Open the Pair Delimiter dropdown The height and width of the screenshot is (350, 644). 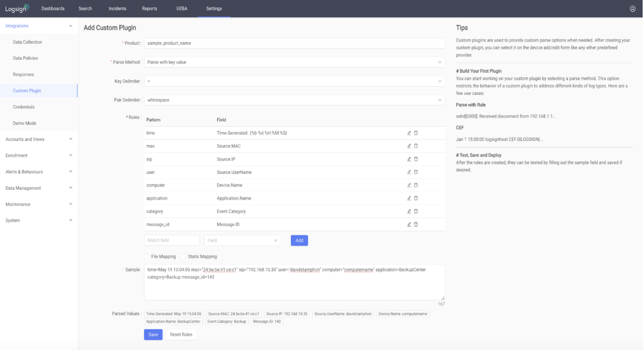pos(294,100)
